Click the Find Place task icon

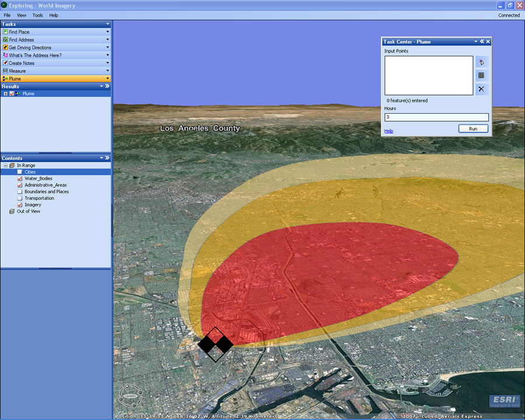click(x=5, y=32)
